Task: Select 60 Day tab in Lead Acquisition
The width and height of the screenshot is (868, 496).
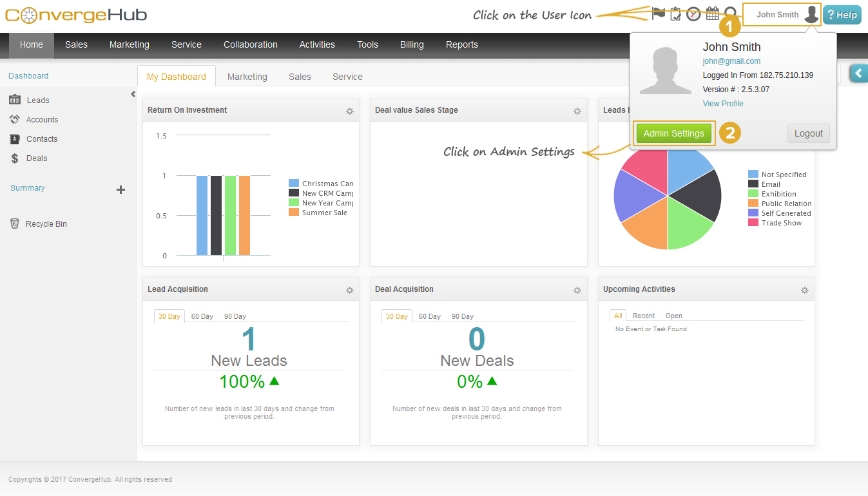Action: pos(202,316)
